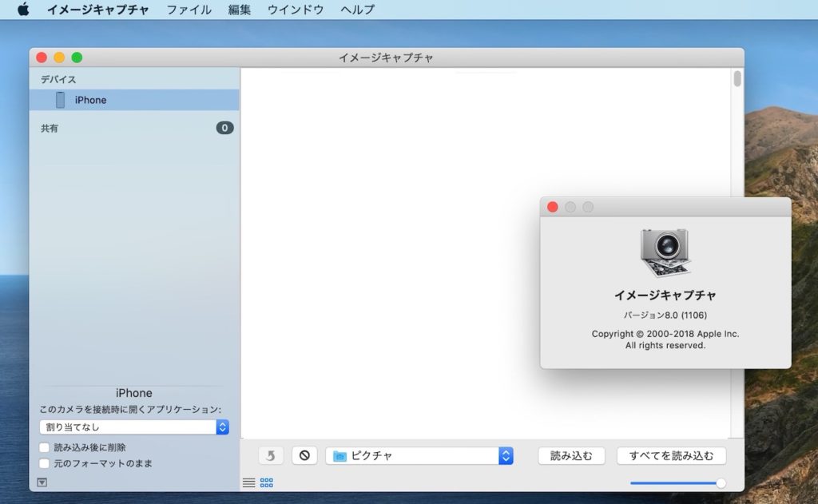Click the Image Capture camera icon in About window
The height and width of the screenshot is (504, 818).
point(665,253)
